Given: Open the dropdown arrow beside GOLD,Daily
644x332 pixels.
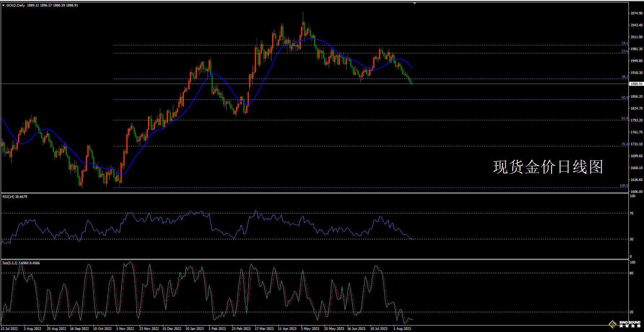Looking at the screenshot, I should [x=4, y=5].
